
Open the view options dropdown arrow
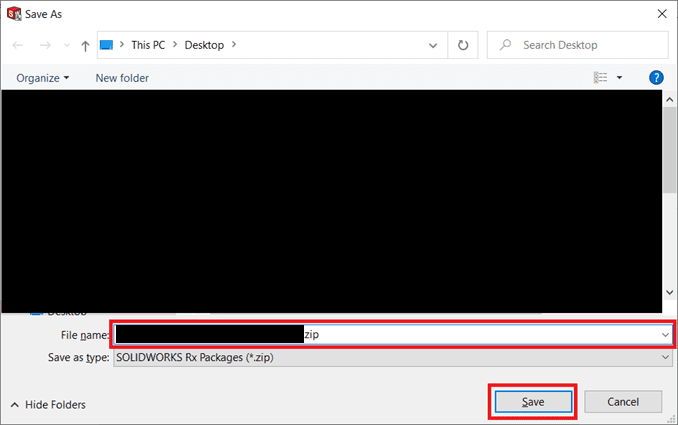pyautogui.click(x=619, y=77)
